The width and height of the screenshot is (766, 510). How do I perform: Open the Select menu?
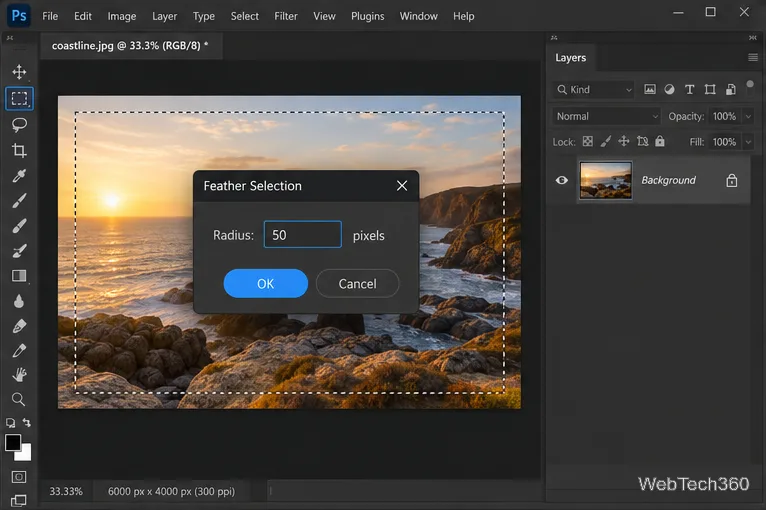[244, 16]
